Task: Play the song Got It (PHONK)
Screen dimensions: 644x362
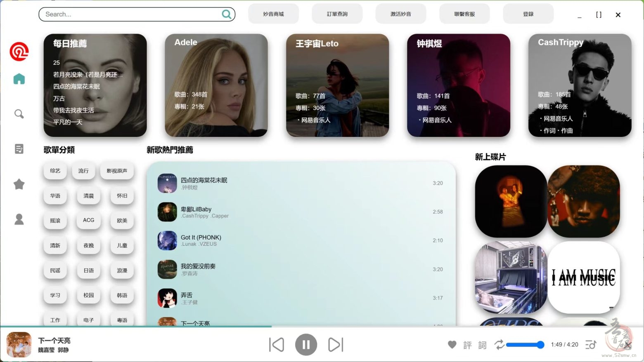Action: 301,240
